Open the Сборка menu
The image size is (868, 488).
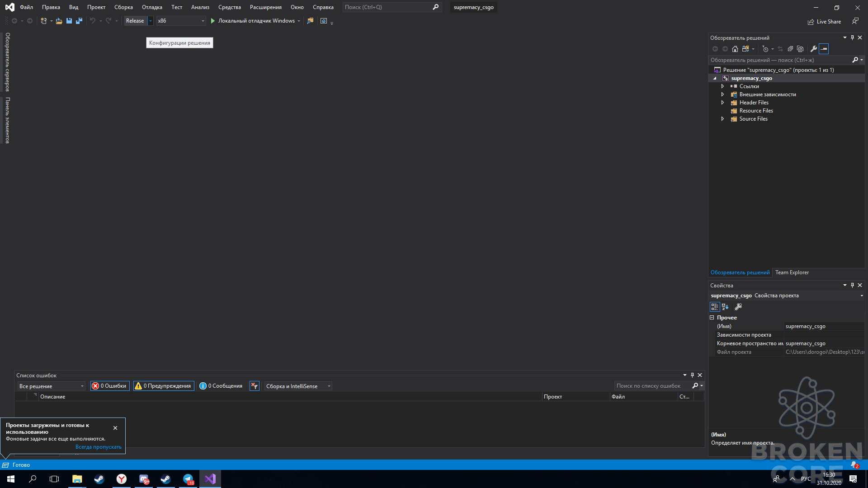[123, 7]
